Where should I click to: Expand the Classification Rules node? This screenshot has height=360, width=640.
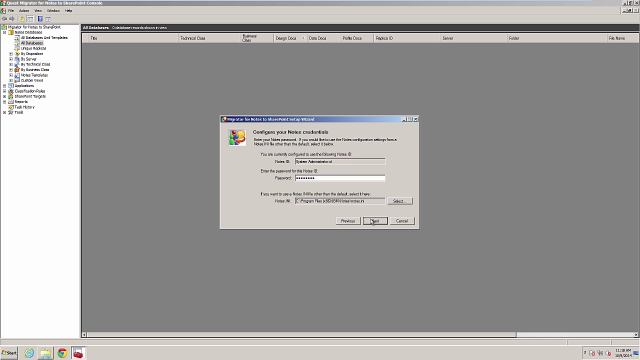click(4, 91)
